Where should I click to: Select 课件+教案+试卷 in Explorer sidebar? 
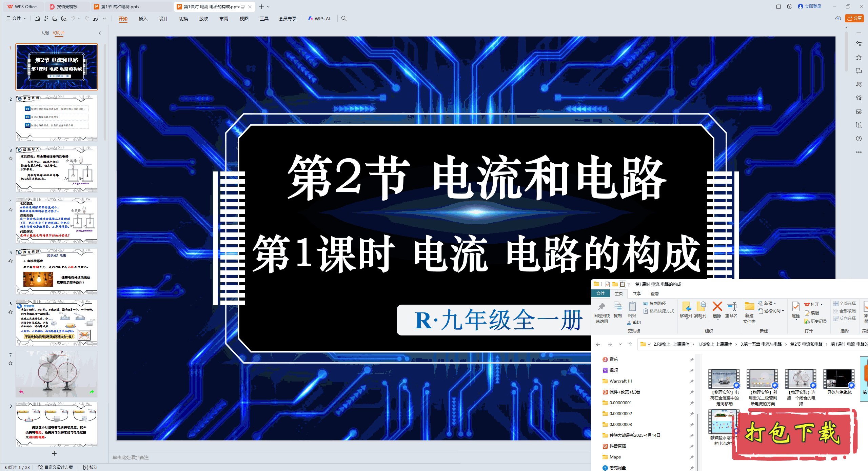[x=625, y=392]
